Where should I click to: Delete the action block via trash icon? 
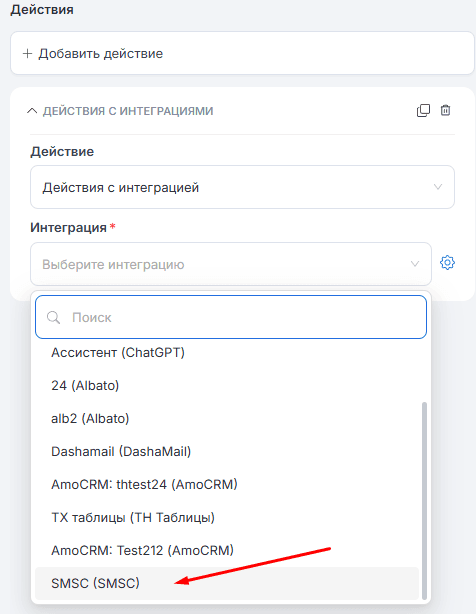click(445, 110)
